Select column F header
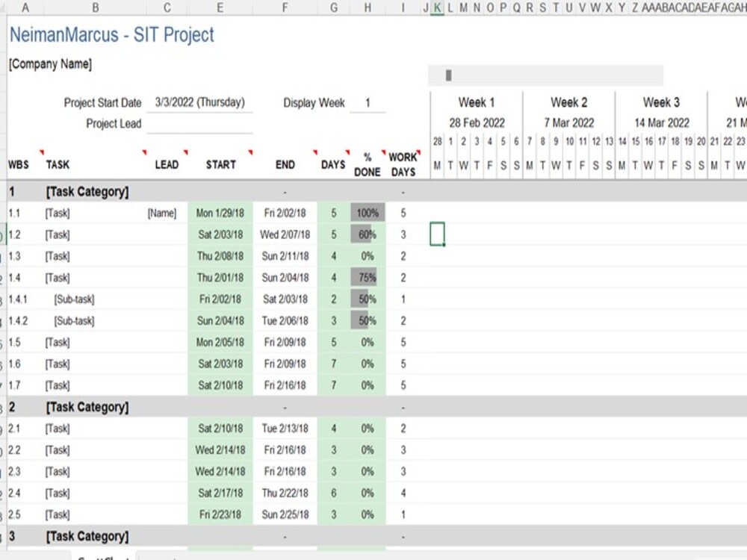Image resolution: width=747 pixels, height=560 pixels. [x=285, y=7]
